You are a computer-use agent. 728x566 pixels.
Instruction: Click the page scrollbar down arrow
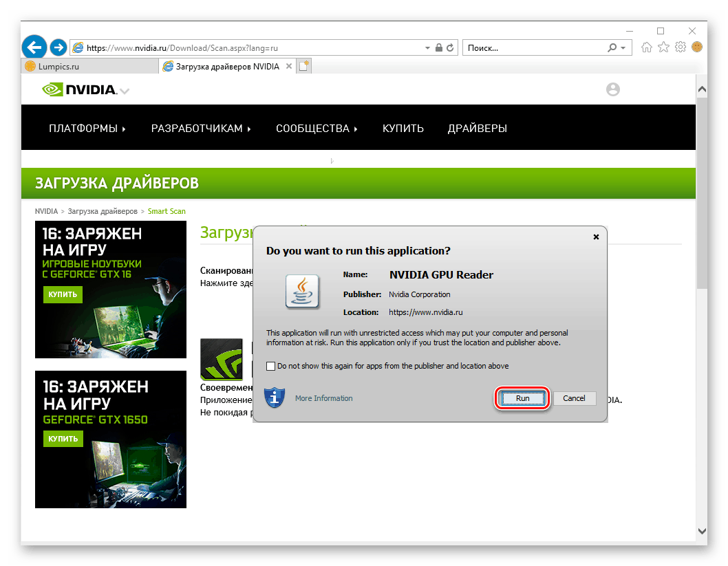[702, 531]
